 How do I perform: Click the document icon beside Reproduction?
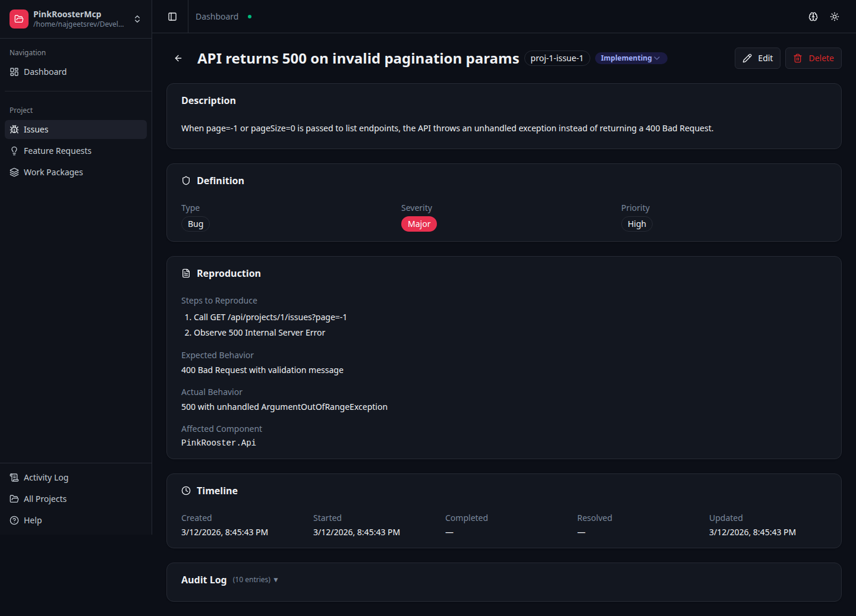186,273
